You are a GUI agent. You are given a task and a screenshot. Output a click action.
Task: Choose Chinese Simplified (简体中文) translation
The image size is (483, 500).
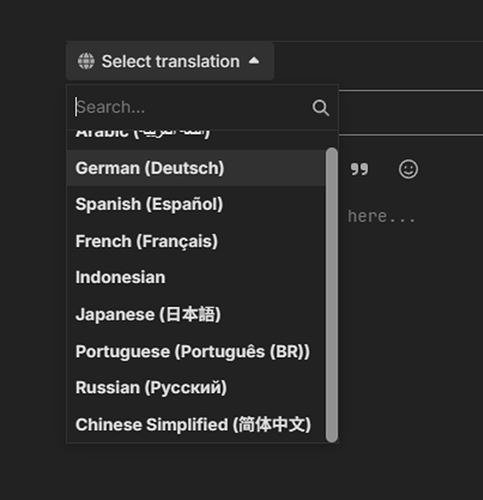pos(196,425)
